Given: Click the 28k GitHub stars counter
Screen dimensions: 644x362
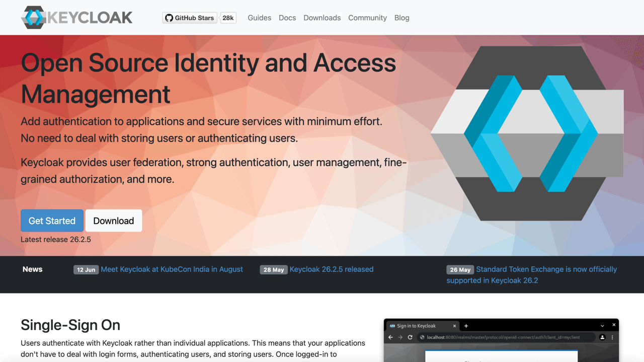Looking at the screenshot, I should 228,17.
